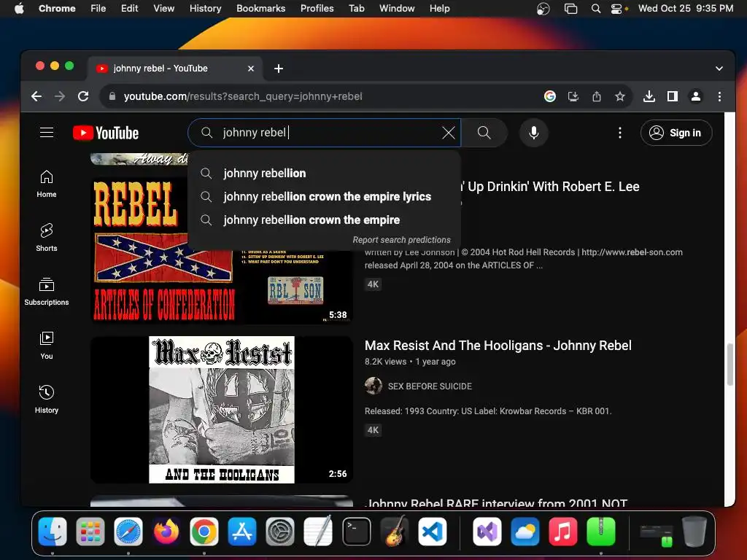Click the page vertical scrollbar

coord(729,365)
